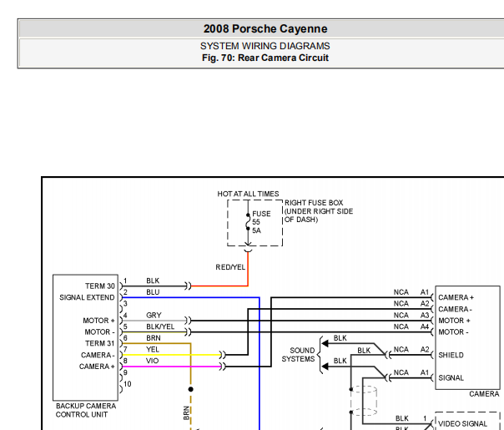The image size is (504, 430).
Task: Click pin number "9" on control unit
Action: [x=125, y=372]
